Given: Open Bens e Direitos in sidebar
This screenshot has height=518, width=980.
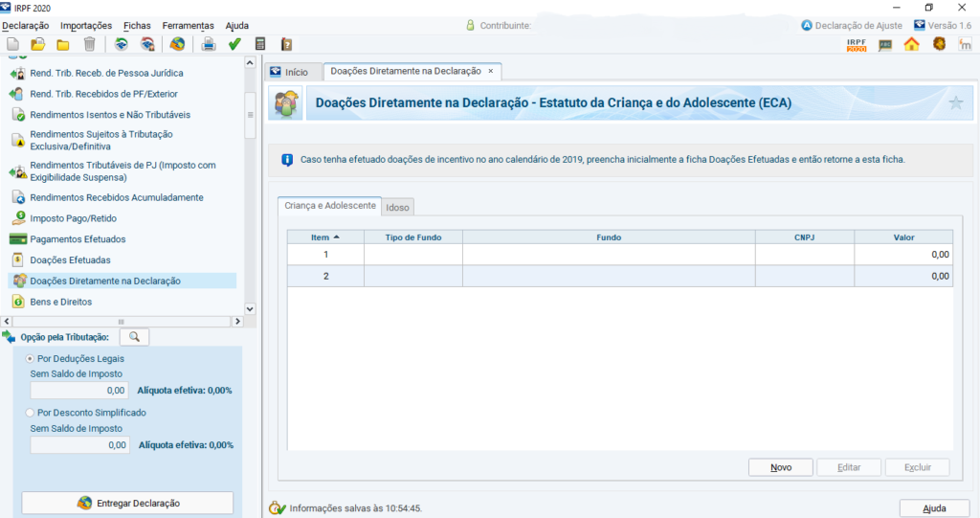Looking at the screenshot, I should (61, 302).
